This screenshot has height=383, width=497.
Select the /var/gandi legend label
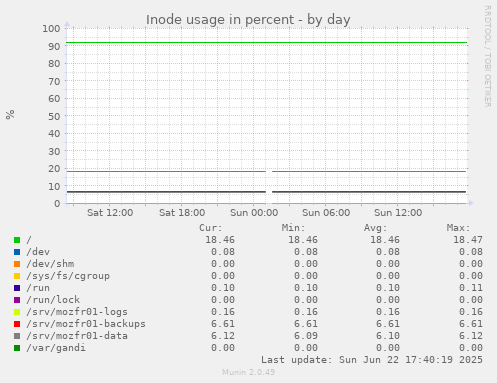pos(56,348)
